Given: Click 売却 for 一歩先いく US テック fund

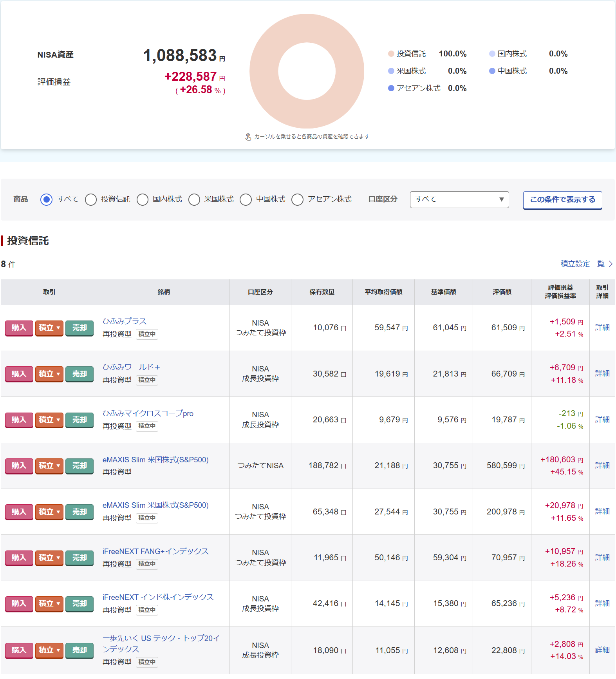Looking at the screenshot, I should pos(79,650).
